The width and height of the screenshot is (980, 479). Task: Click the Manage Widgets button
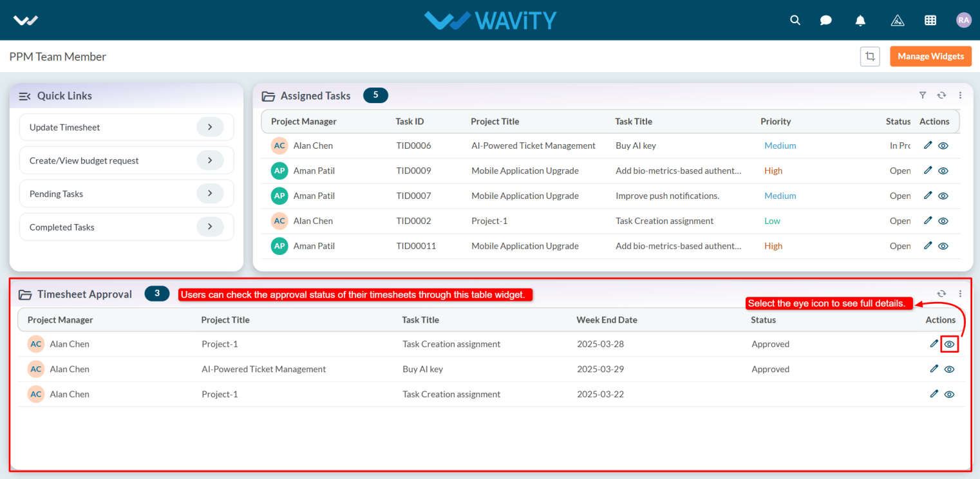[930, 56]
